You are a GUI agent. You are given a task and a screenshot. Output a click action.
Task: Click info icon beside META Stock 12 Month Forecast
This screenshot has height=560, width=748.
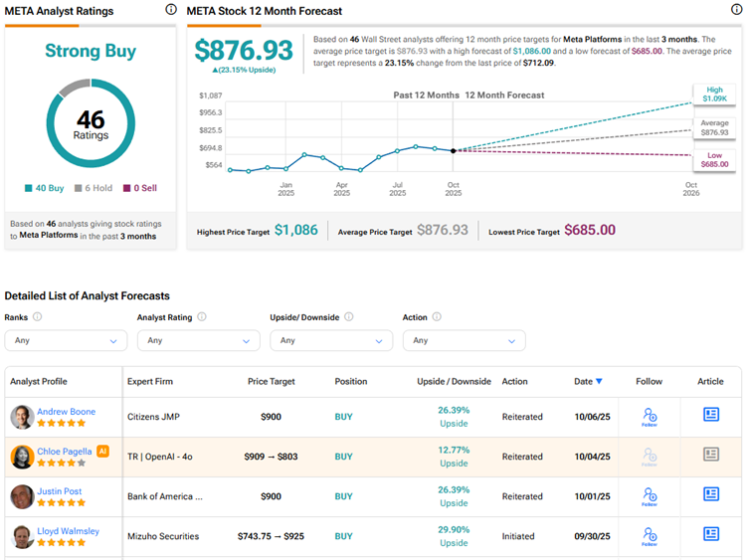[x=734, y=10]
